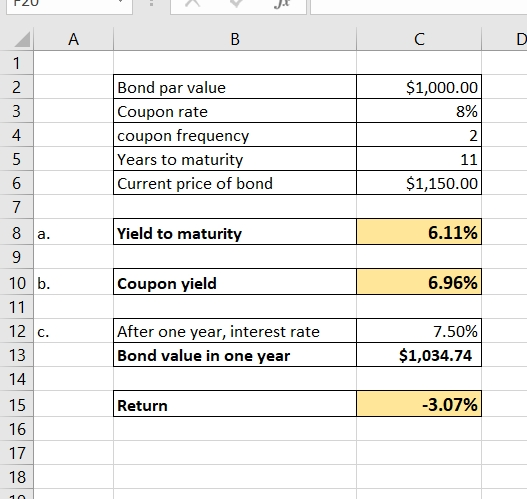Image resolution: width=527 pixels, height=499 pixels.
Task: Click the 'Years to maturity' label cell
Action: pyautogui.click(x=235, y=159)
